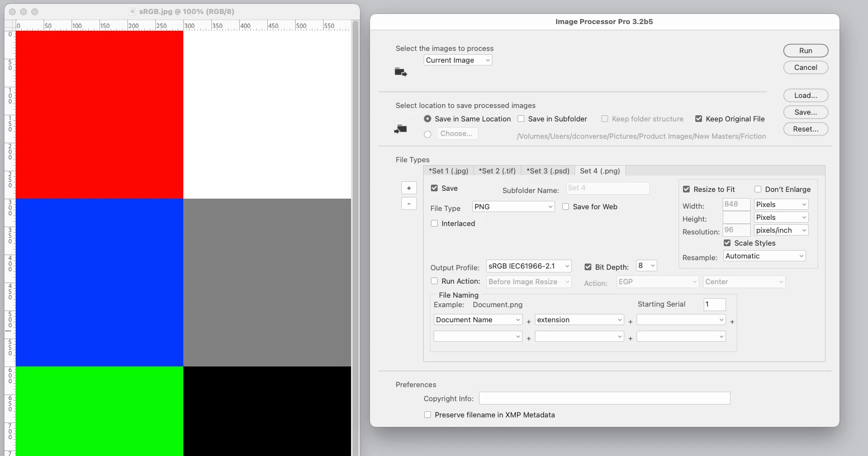The width and height of the screenshot is (868, 456).
Task: Click the sRGB.jpg document icon in title bar
Action: (132, 11)
